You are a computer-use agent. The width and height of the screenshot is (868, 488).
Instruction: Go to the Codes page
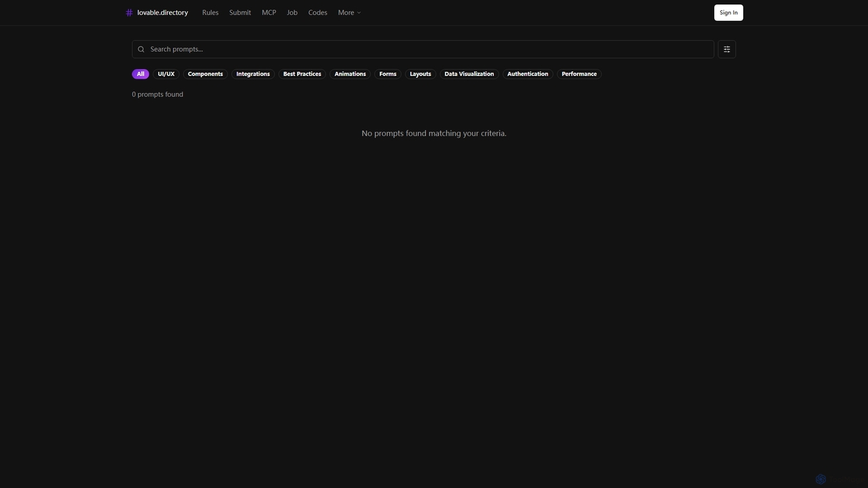pos(317,13)
